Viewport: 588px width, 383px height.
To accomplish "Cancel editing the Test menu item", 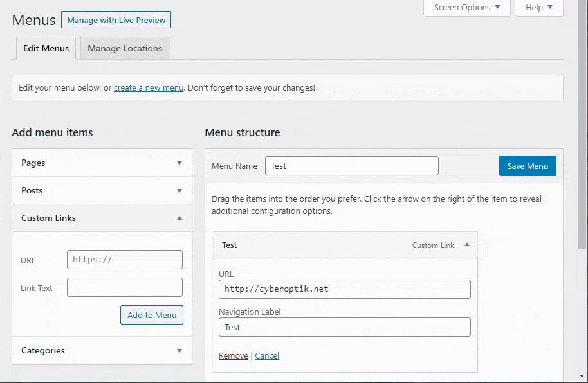I will (267, 355).
